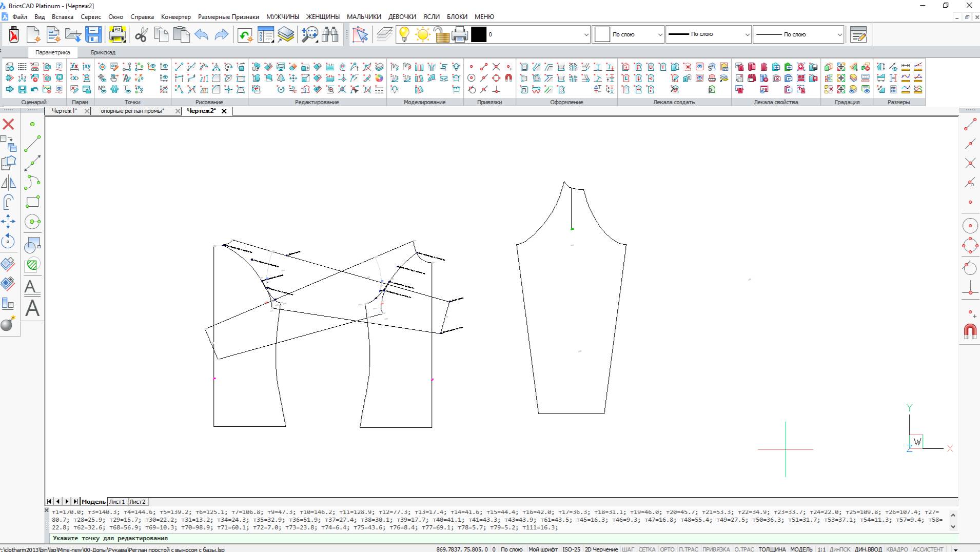Redo with the blue right arrow icon
The image size is (980, 552).
coord(221,34)
